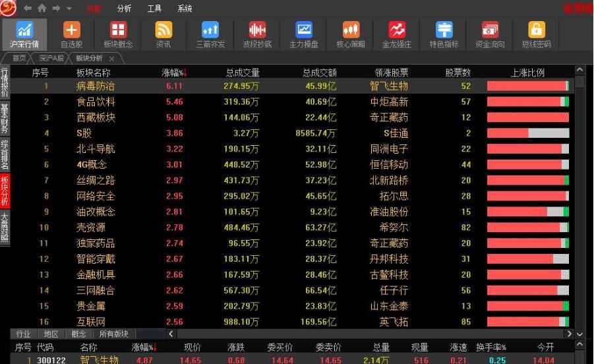This screenshot has width=594, height=364.
Task: Open the 金龙强庄 tool icon
Action: click(x=397, y=34)
